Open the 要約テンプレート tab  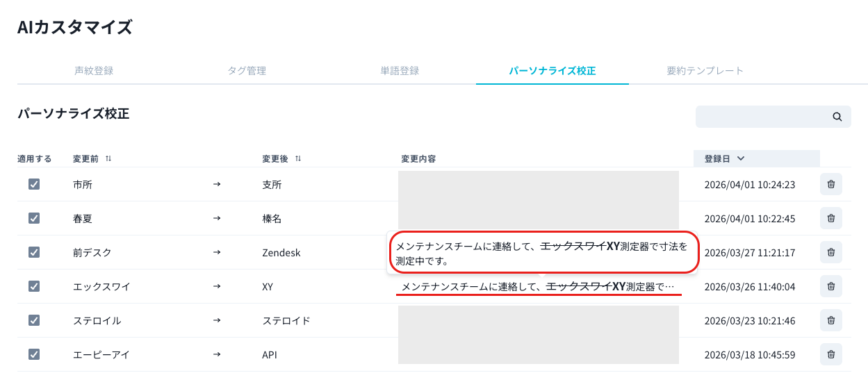(705, 71)
